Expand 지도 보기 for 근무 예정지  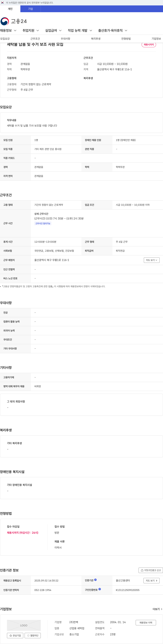[x=152, y=260]
